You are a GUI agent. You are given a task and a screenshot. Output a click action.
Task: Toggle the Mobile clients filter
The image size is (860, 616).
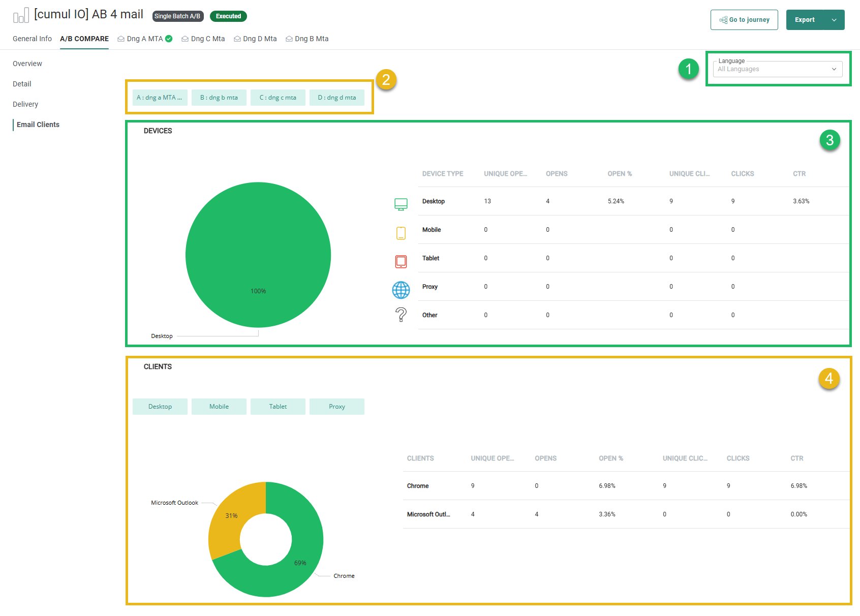219,407
